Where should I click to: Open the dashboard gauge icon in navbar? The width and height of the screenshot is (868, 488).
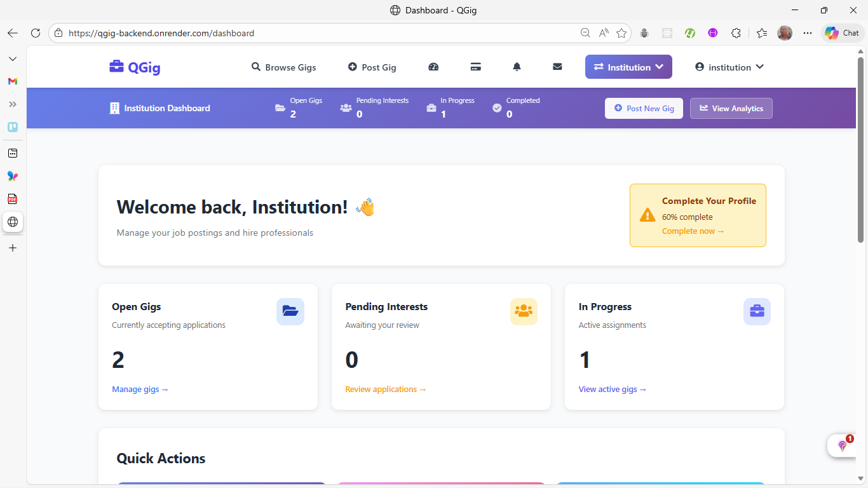click(433, 67)
